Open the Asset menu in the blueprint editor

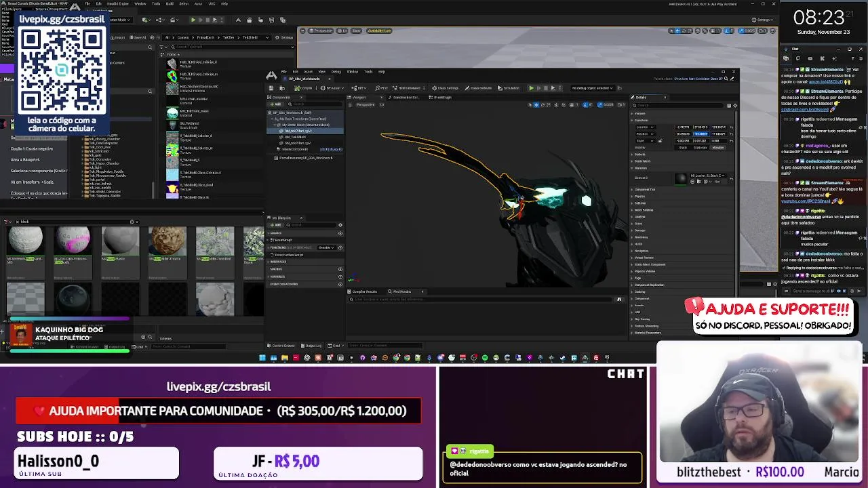click(308, 71)
